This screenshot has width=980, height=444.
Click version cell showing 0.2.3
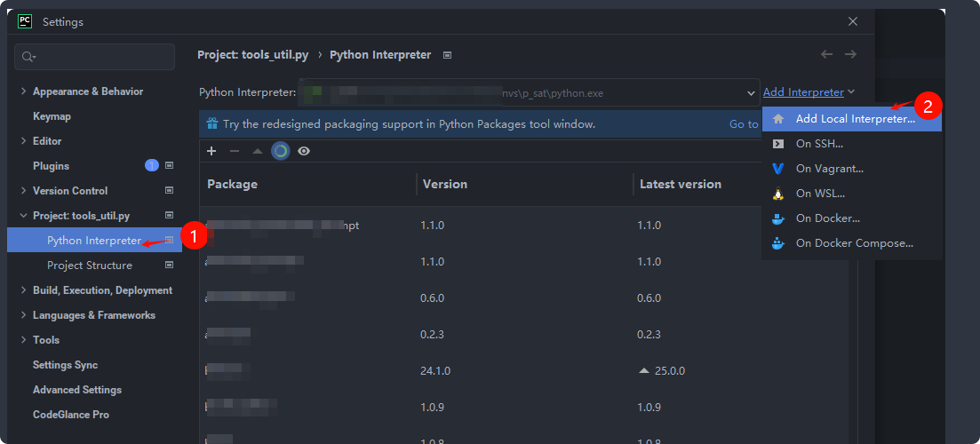433,335
